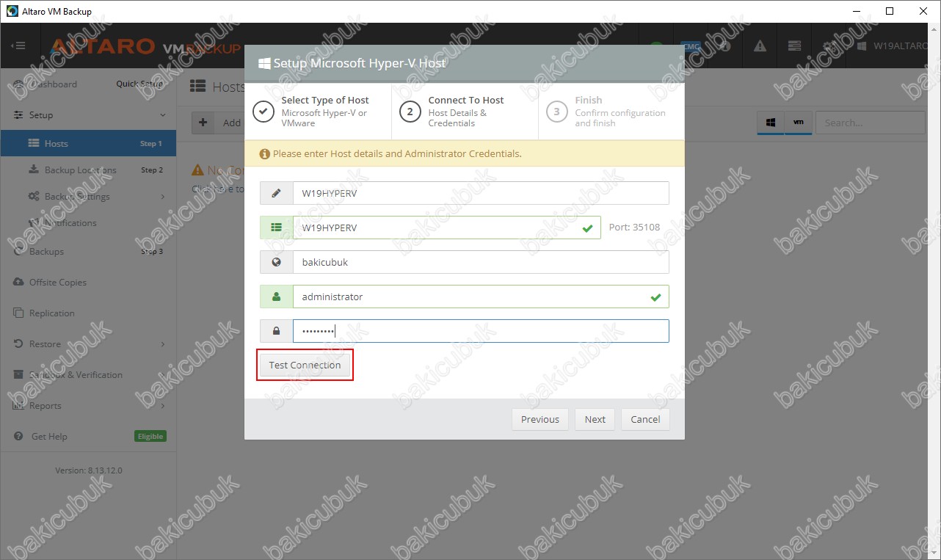Cancel the Hyper-V host setup dialog

[645, 419]
